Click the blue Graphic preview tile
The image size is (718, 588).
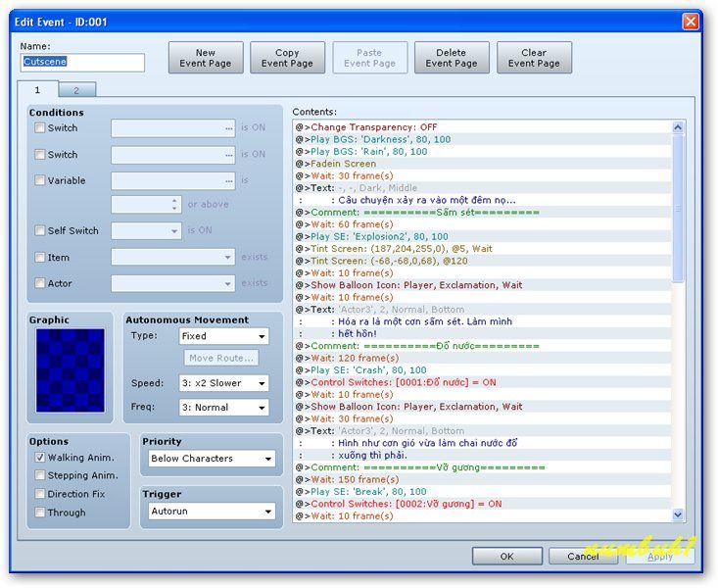click(x=71, y=370)
